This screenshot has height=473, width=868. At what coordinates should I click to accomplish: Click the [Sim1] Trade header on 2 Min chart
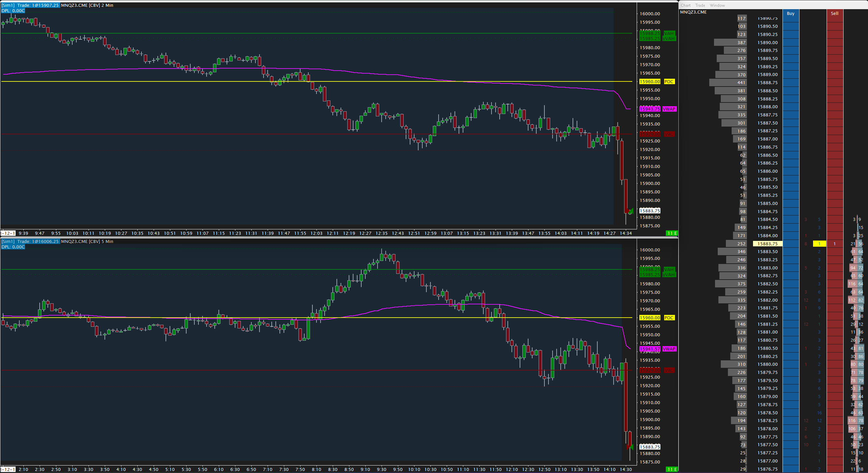(30, 5)
